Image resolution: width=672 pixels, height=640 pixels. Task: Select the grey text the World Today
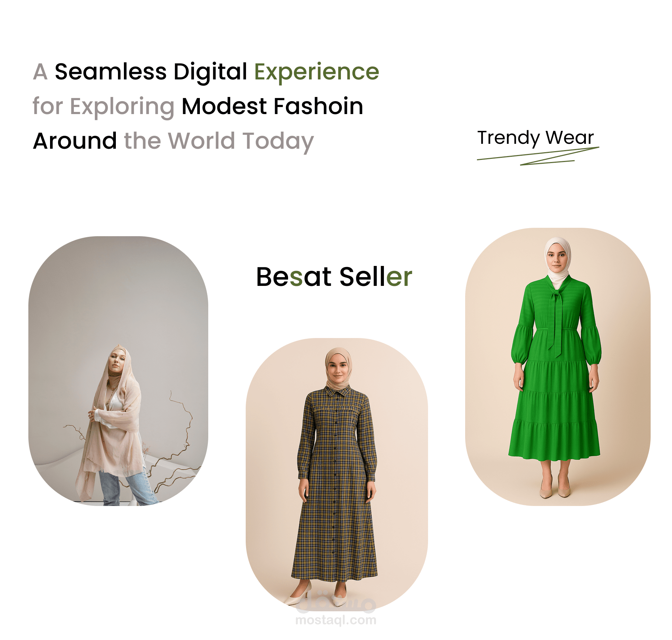219,142
